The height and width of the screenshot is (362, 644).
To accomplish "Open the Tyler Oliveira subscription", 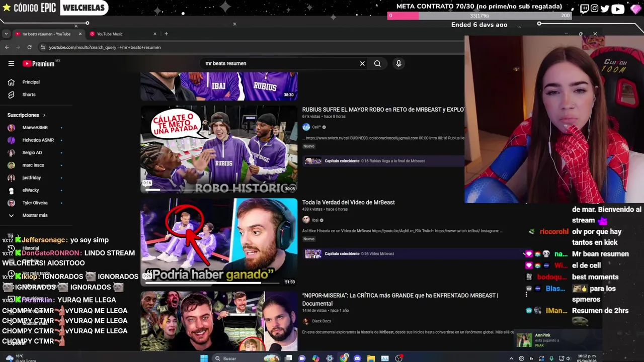I will (x=35, y=203).
